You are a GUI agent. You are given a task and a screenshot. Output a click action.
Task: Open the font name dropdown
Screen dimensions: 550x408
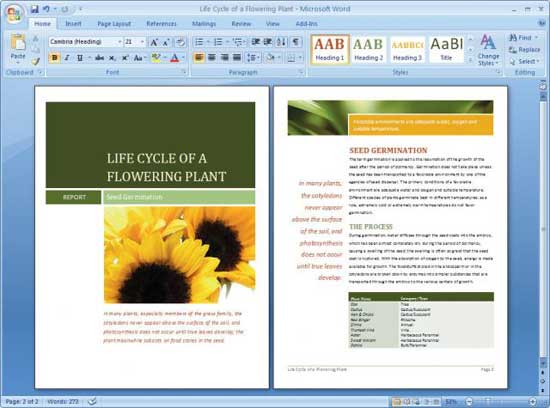[x=120, y=42]
